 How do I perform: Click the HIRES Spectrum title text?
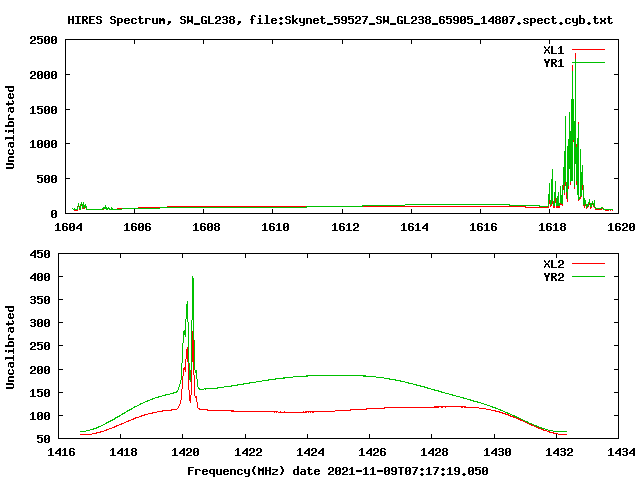340,20
